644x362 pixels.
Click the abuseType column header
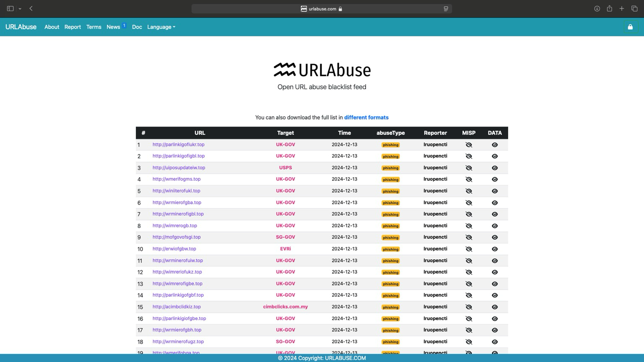[x=391, y=133]
